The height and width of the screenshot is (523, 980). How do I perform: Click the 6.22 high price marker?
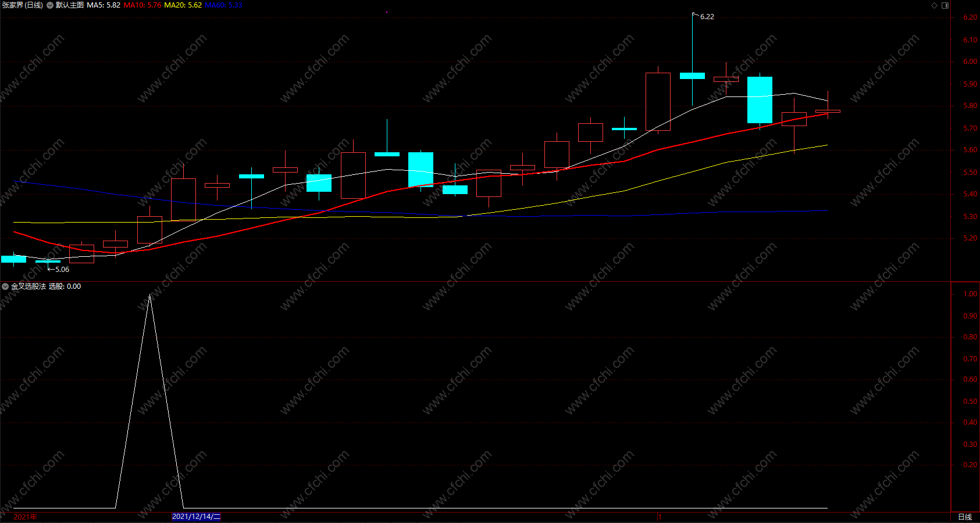coord(707,17)
